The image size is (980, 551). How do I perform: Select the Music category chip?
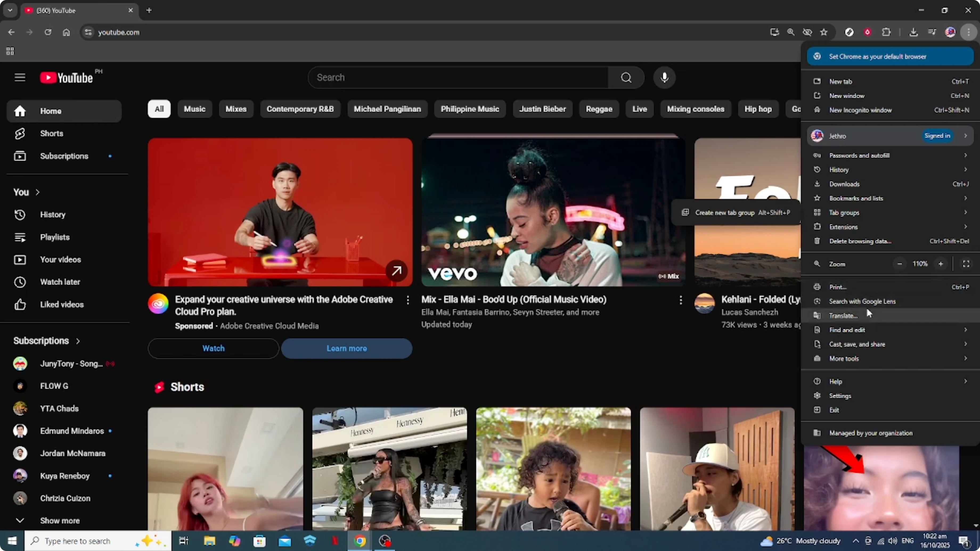(195, 109)
